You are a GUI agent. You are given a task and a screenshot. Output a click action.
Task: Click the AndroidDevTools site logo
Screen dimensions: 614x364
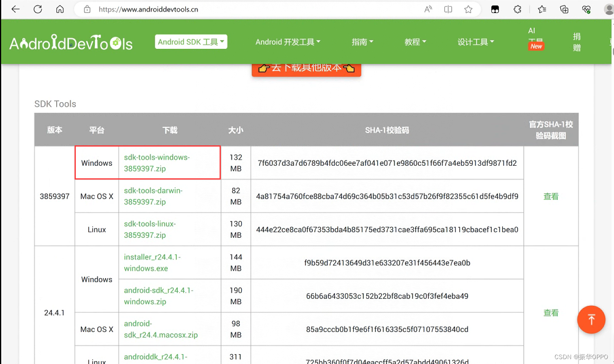coord(71,42)
